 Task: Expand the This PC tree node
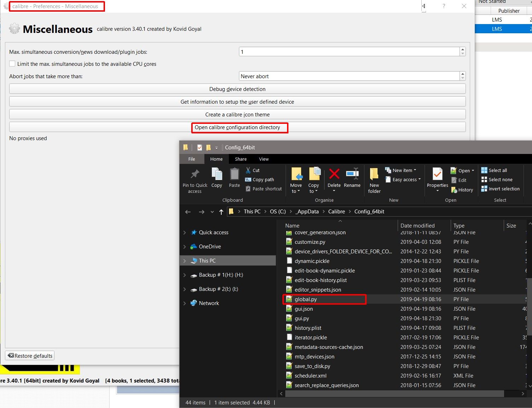pyautogui.click(x=185, y=261)
